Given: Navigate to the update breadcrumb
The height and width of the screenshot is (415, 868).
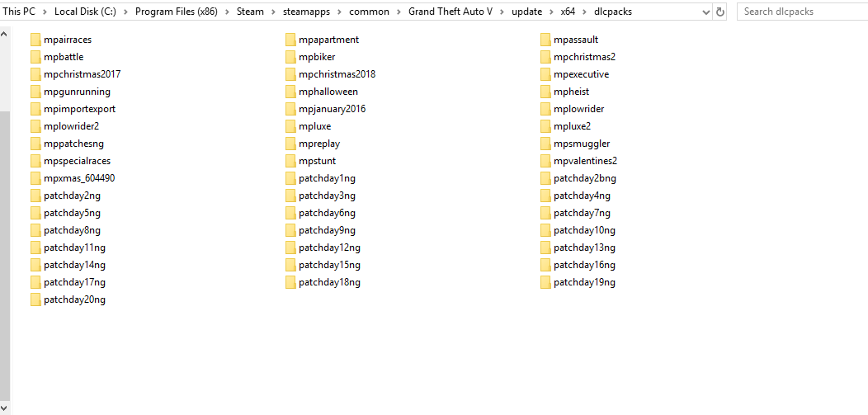Looking at the screenshot, I should [526, 12].
